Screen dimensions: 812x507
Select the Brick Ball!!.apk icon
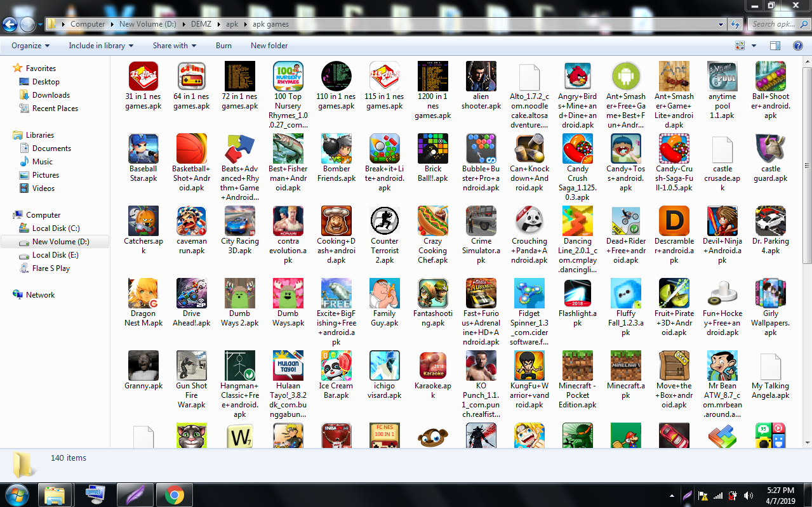click(432, 148)
